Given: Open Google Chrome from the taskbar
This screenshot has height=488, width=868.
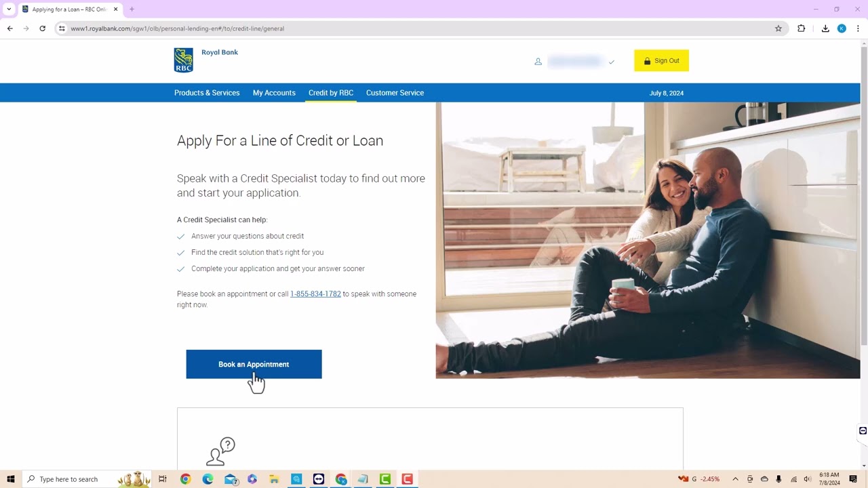Looking at the screenshot, I should [185, 479].
